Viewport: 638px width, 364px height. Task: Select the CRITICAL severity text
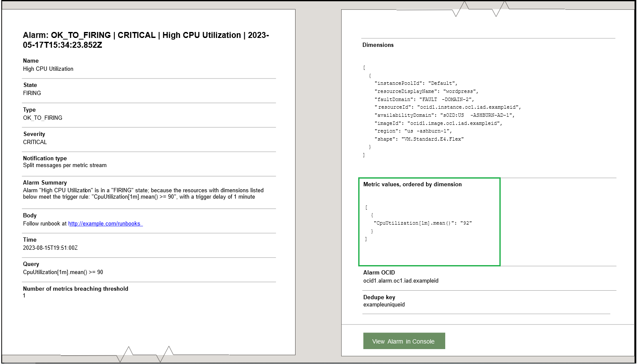[x=35, y=142]
